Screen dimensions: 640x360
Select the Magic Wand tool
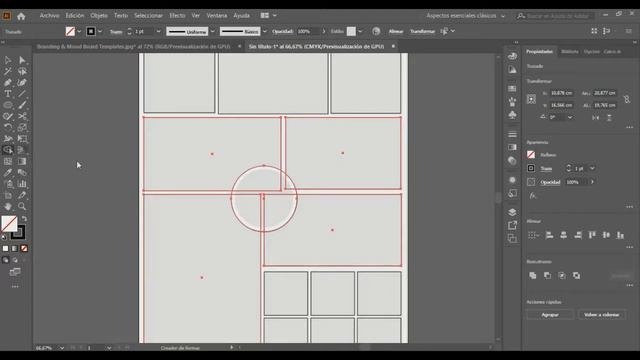click(8, 71)
